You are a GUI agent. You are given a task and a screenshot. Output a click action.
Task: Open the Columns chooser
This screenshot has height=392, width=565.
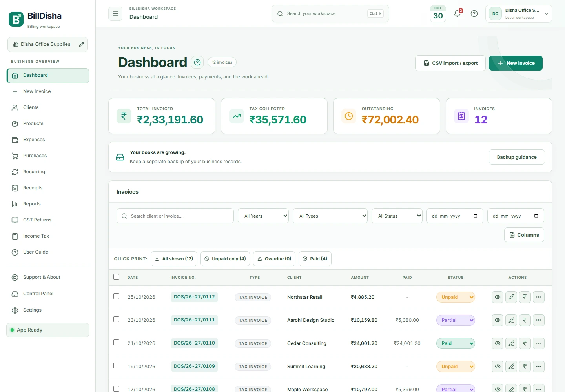tap(524, 235)
